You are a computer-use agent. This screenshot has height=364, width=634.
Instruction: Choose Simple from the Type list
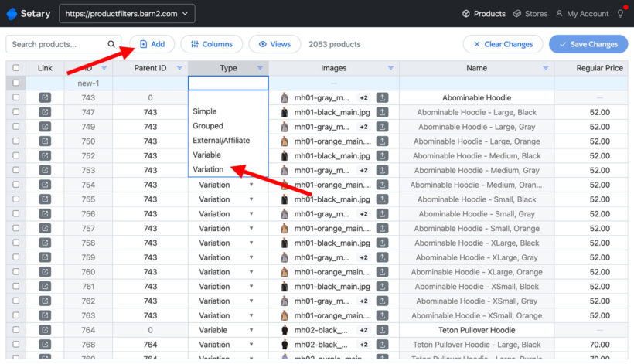point(228,111)
